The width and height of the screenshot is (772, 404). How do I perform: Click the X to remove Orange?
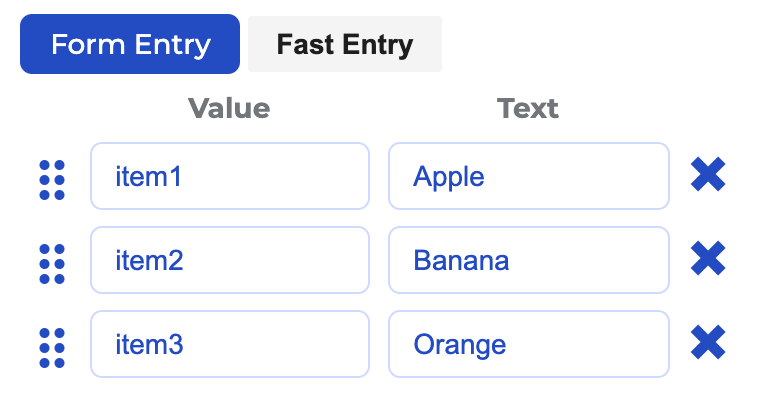tap(708, 345)
